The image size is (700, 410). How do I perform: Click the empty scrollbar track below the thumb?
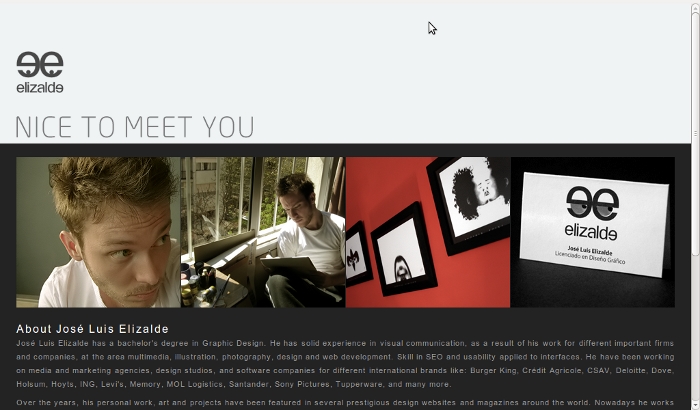pos(695,328)
